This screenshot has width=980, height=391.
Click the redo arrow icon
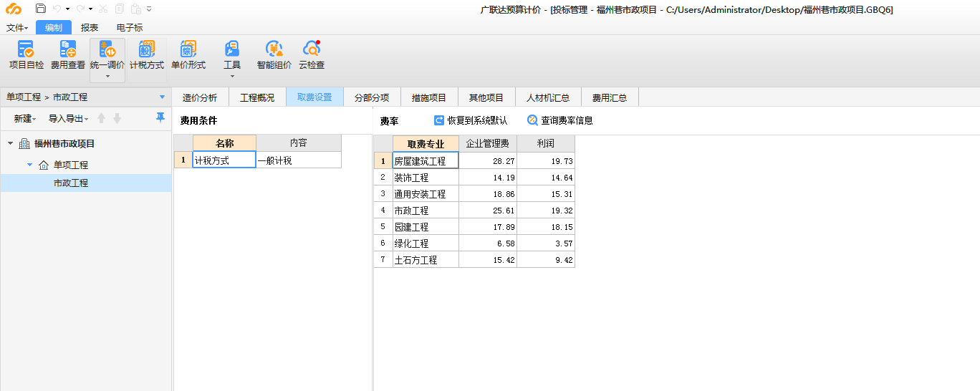80,9
